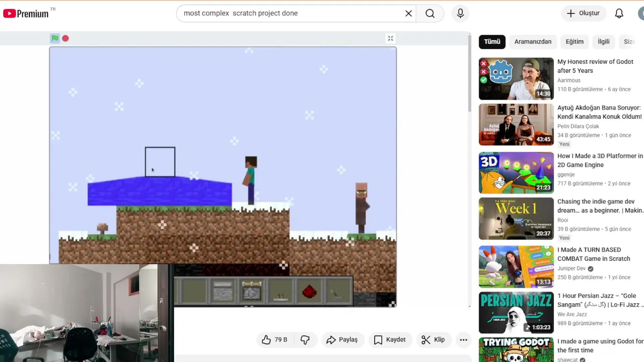The image size is (644, 362).
Task: Share the video with the Paylaş button
Action: [342, 340]
